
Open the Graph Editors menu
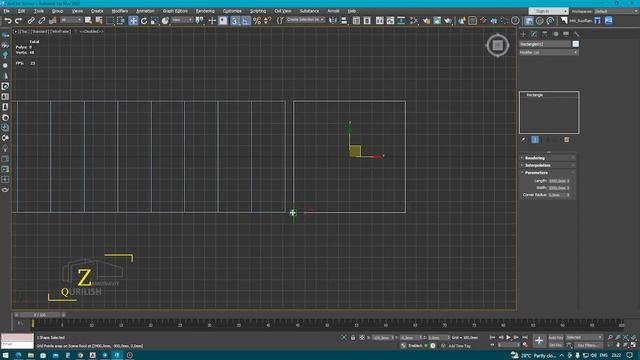pos(175,11)
